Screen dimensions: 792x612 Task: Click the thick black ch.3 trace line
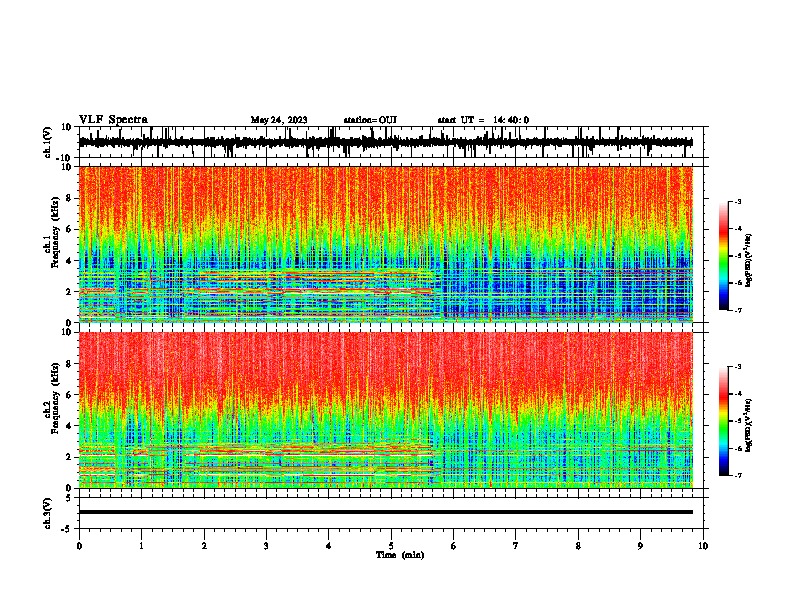pyautogui.click(x=385, y=512)
